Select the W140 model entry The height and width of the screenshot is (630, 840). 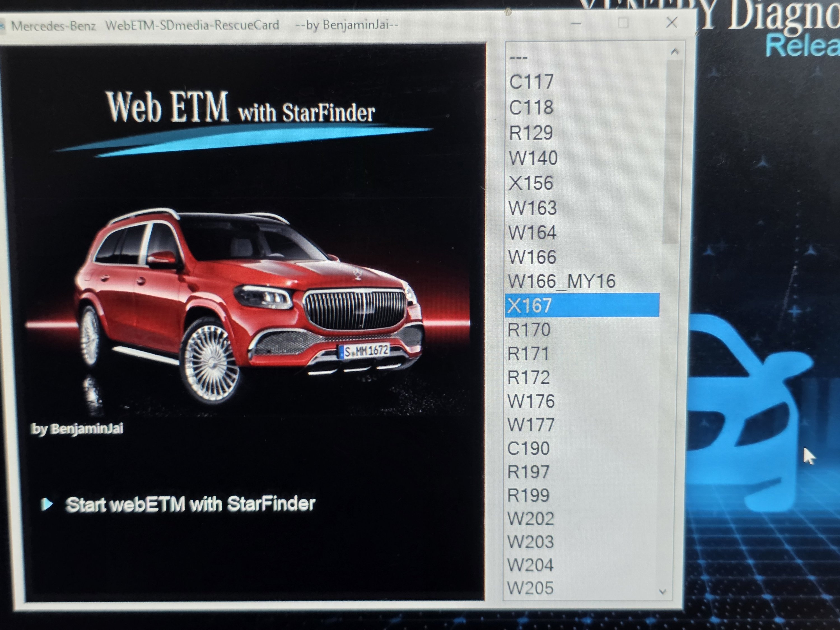533,158
